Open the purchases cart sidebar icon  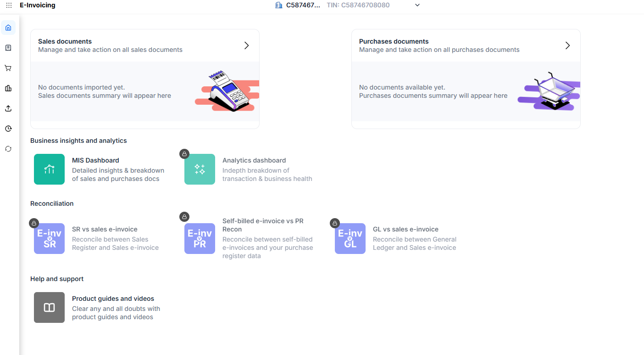pyautogui.click(x=8, y=68)
